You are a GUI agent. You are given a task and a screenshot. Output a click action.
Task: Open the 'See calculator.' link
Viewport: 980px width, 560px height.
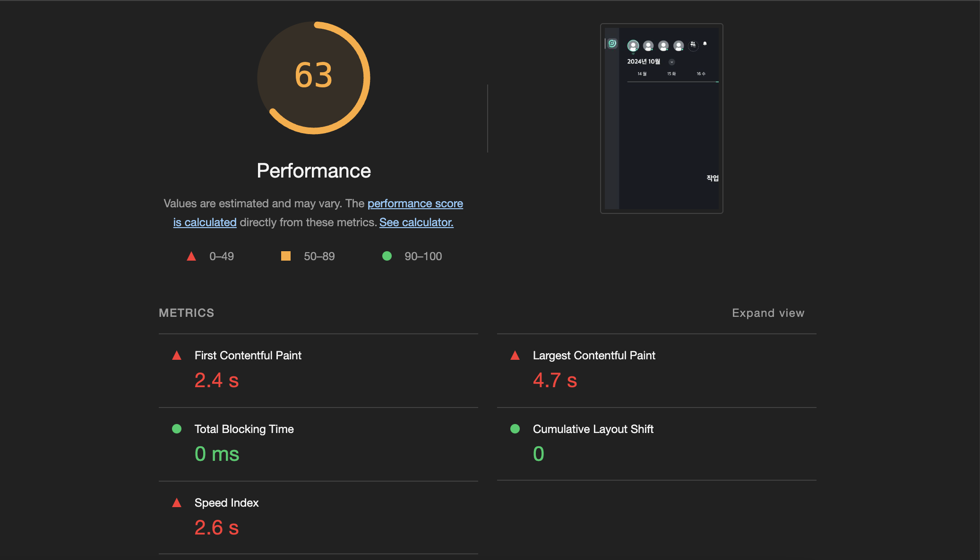(x=416, y=222)
